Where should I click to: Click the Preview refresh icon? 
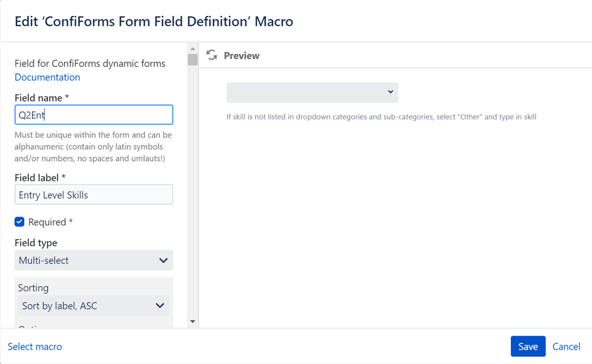(212, 55)
